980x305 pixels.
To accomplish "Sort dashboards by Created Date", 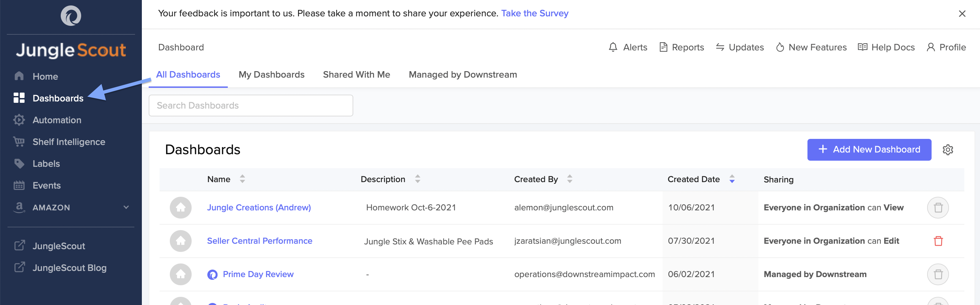I will point(731,179).
